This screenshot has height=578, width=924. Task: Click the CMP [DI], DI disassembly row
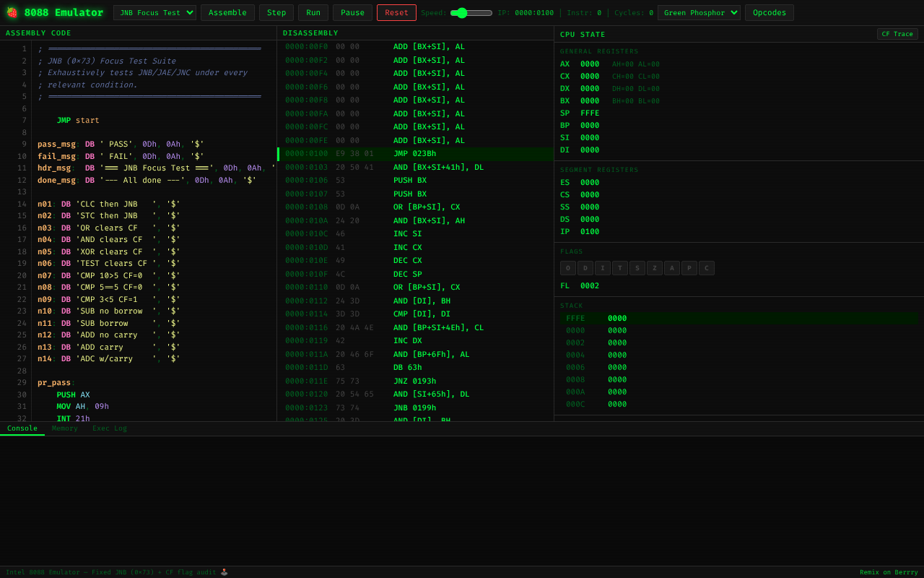tap(415, 314)
